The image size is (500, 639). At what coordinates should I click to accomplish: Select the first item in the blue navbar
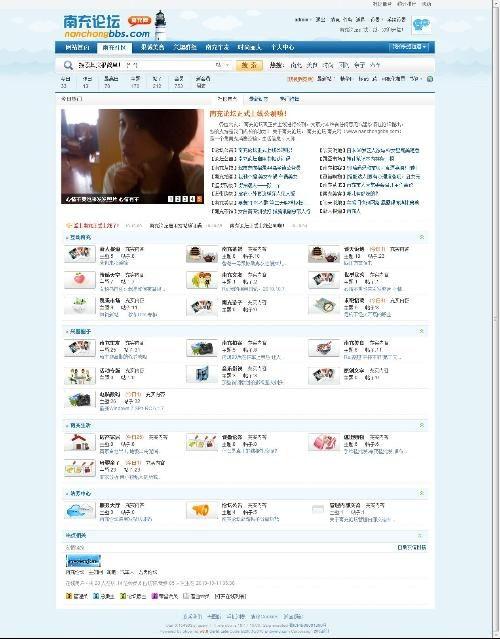77,47
